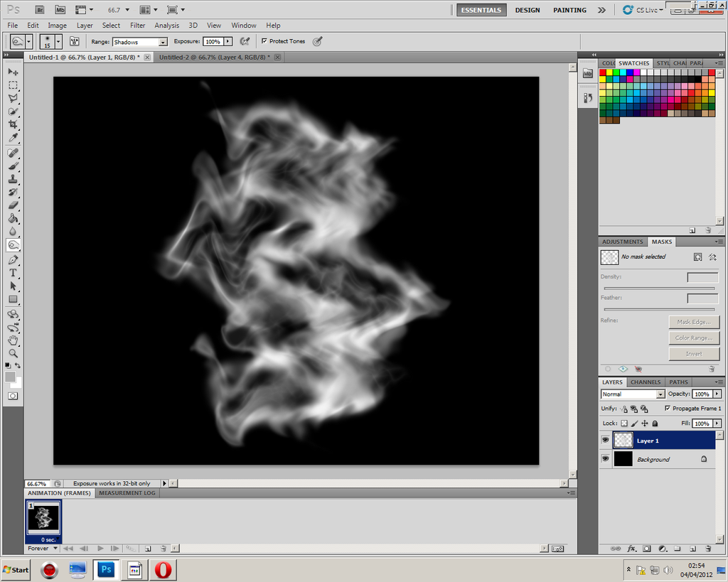This screenshot has width=728, height=582.
Task: Toggle the Propagate Frame 1 checkbox
Action: tap(668, 408)
